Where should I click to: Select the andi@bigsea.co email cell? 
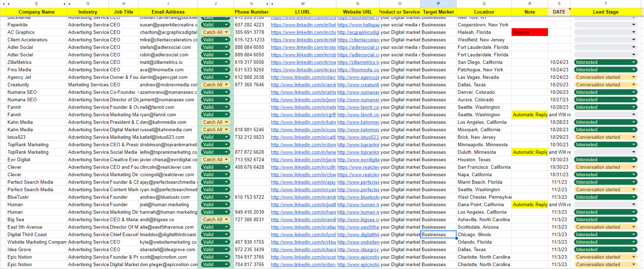coord(168,219)
